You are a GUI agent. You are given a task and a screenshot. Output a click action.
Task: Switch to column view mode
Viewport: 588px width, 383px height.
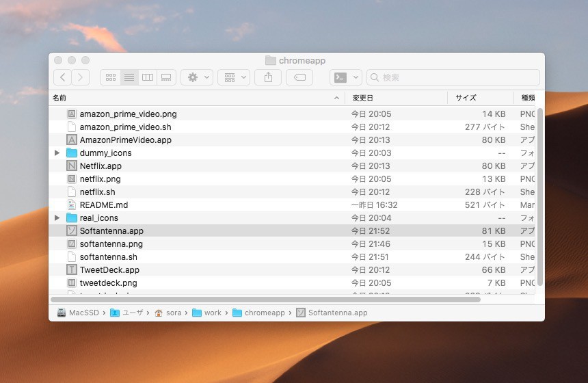click(x=147, y=77)
